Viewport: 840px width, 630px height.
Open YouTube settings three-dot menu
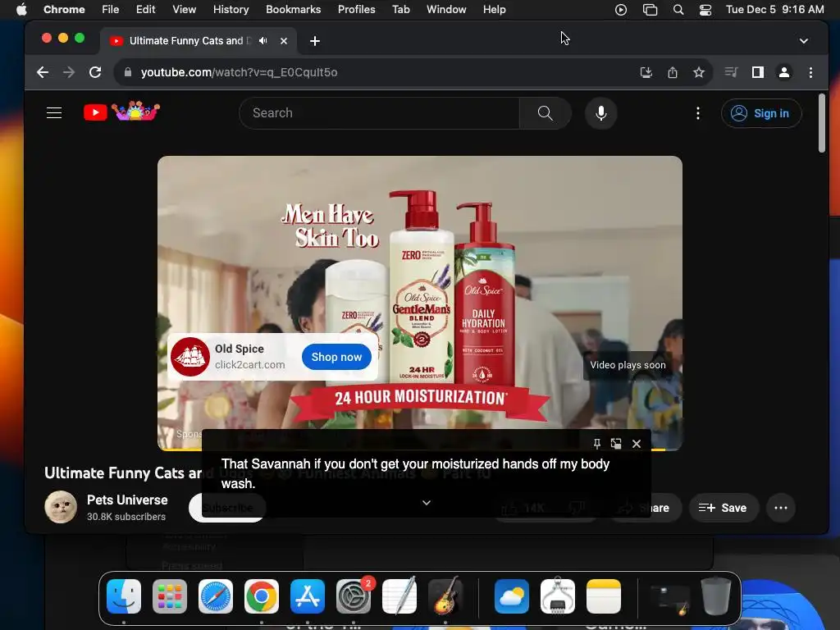point(697,113)
